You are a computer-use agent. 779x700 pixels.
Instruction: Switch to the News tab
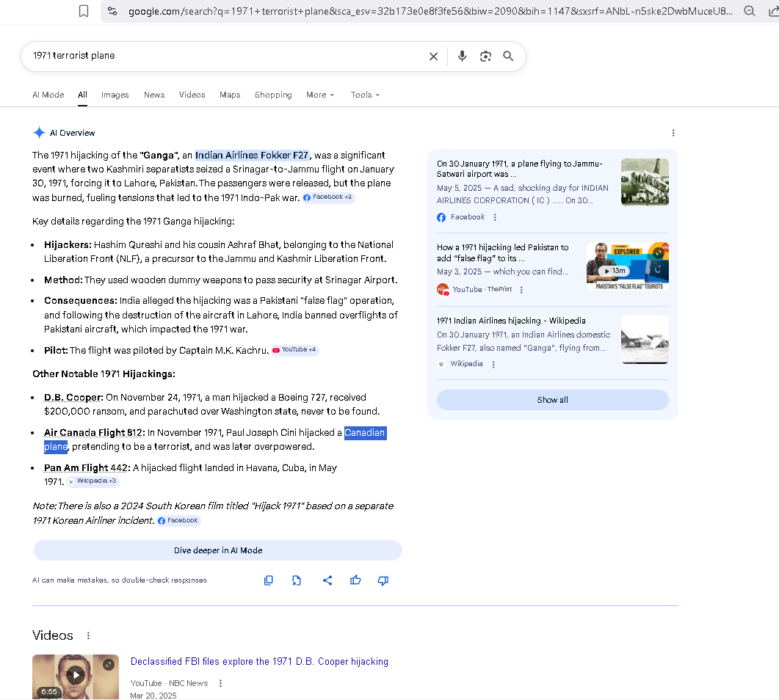point(154,95)
